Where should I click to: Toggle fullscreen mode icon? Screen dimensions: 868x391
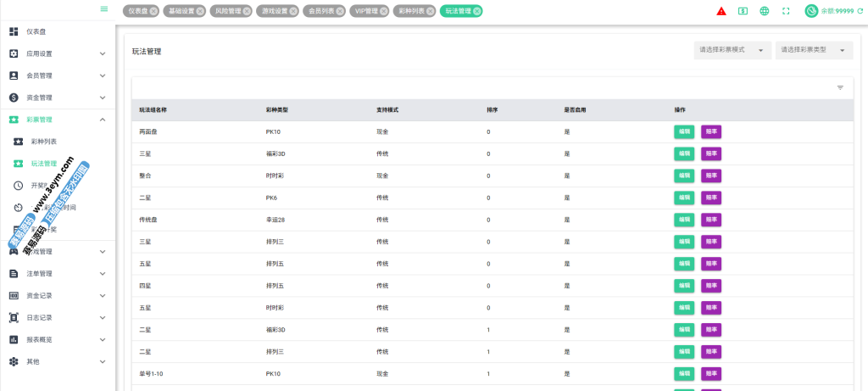pyautogui.click(x=786, y=11)
